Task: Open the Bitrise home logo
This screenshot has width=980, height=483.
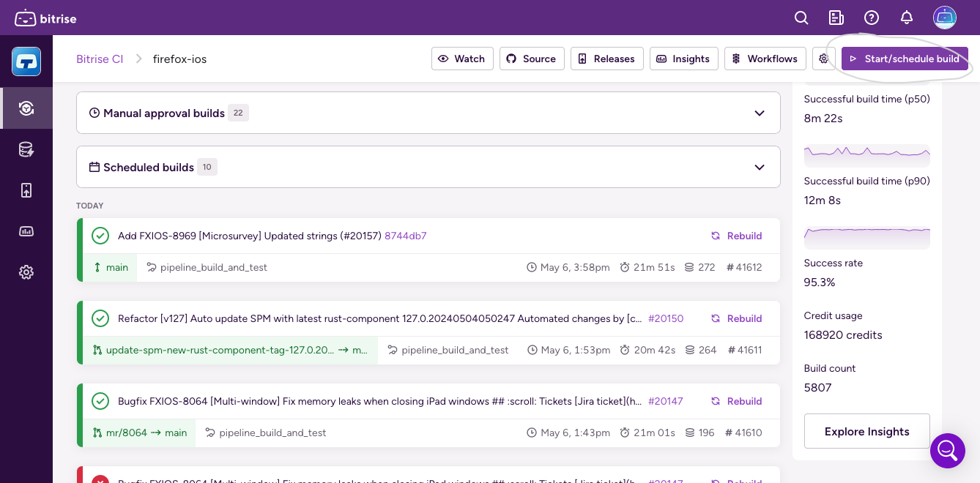Action: pos(45,18)
